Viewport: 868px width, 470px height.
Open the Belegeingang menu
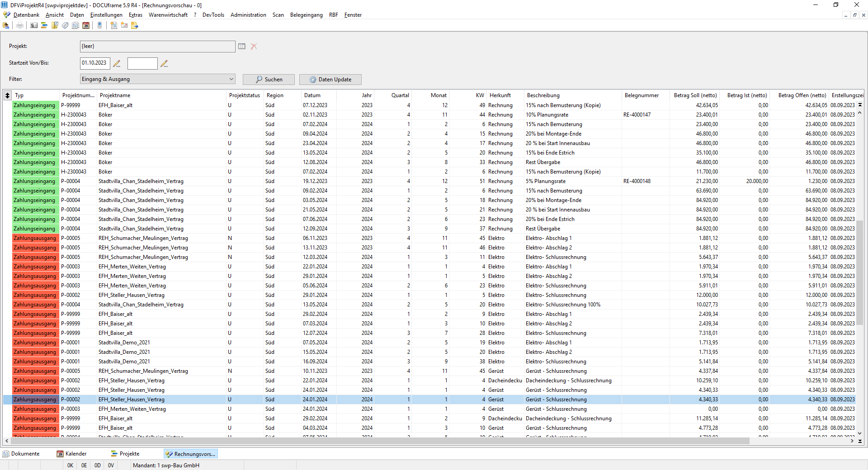(307, 15)
